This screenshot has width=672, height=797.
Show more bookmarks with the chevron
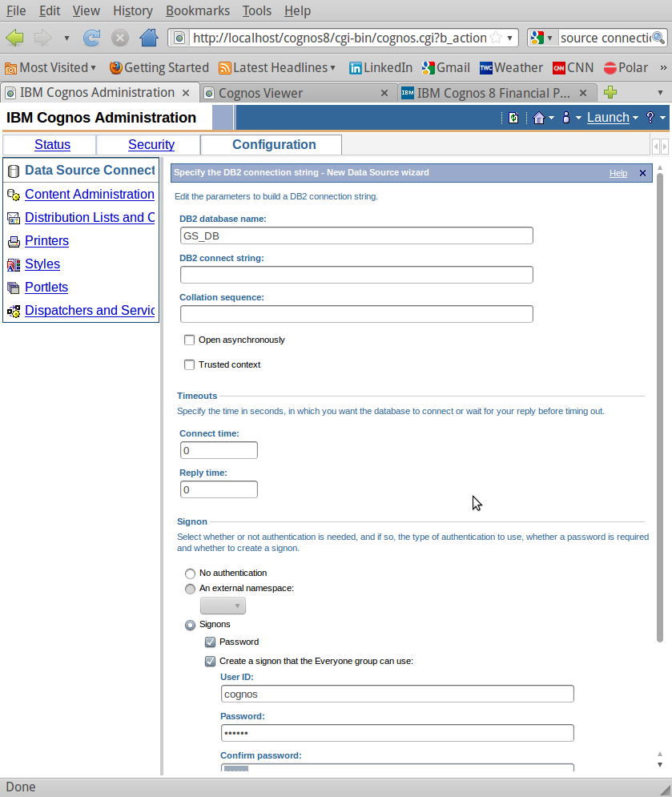pyautogui.click(x=663, y=67)
